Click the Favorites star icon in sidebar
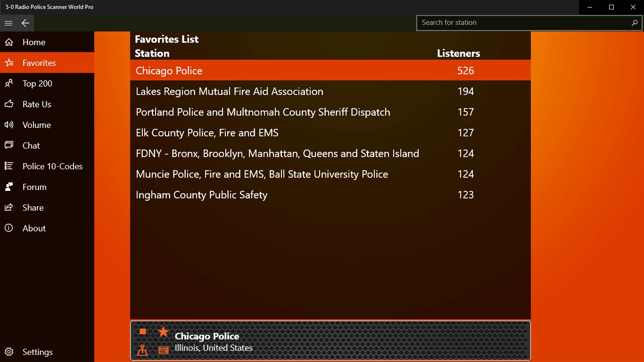The width and height of the screenshot is (644, 362). coord(8,63)
